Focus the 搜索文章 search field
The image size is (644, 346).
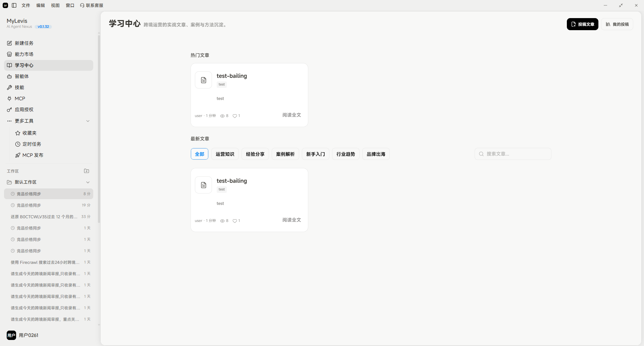pyautogui.click(x=513, y=154)
